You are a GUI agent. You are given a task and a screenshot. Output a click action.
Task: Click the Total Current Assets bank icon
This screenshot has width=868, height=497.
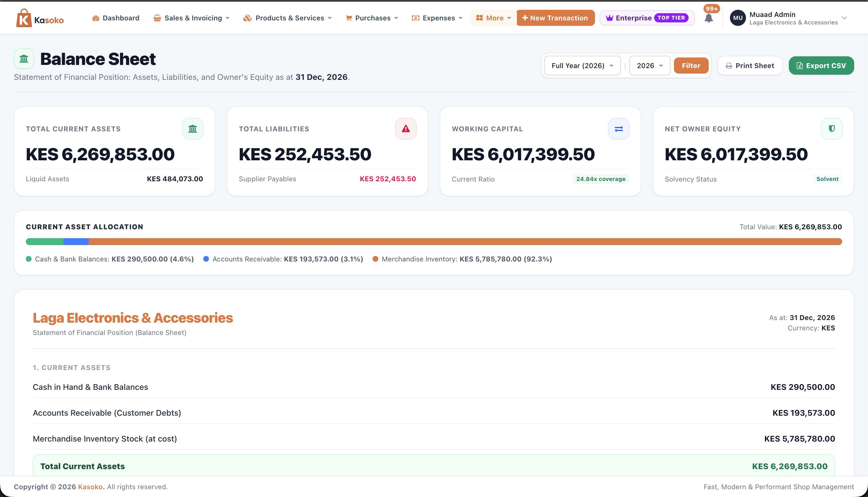pos(193,129)
